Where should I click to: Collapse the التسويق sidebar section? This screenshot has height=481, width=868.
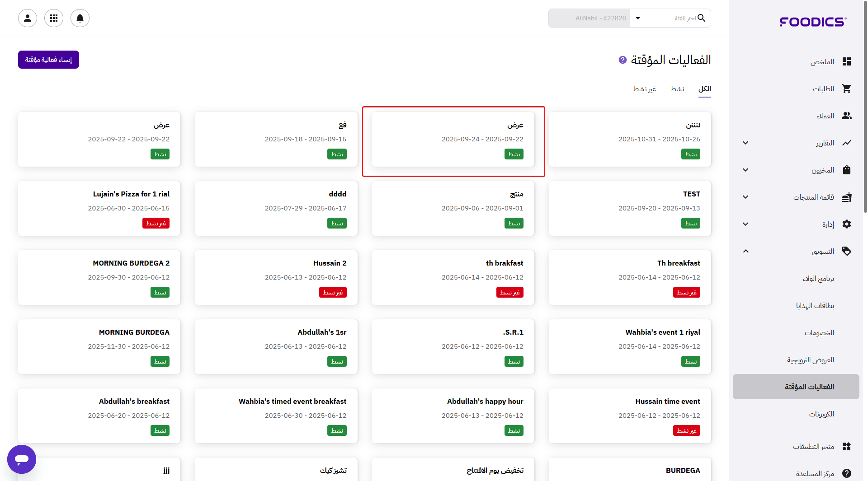tap(745, 251)
